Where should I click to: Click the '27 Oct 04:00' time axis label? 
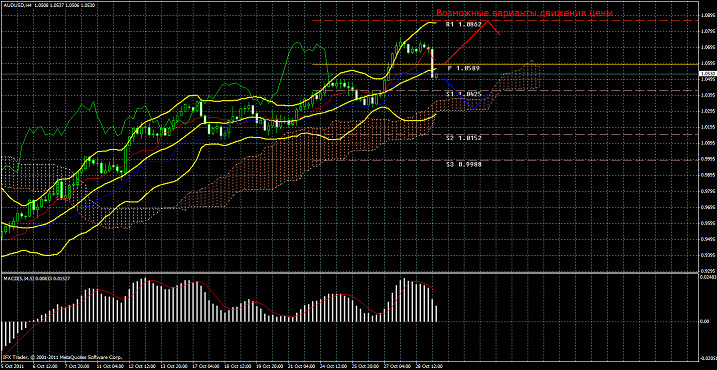click(x=397, y=366)
